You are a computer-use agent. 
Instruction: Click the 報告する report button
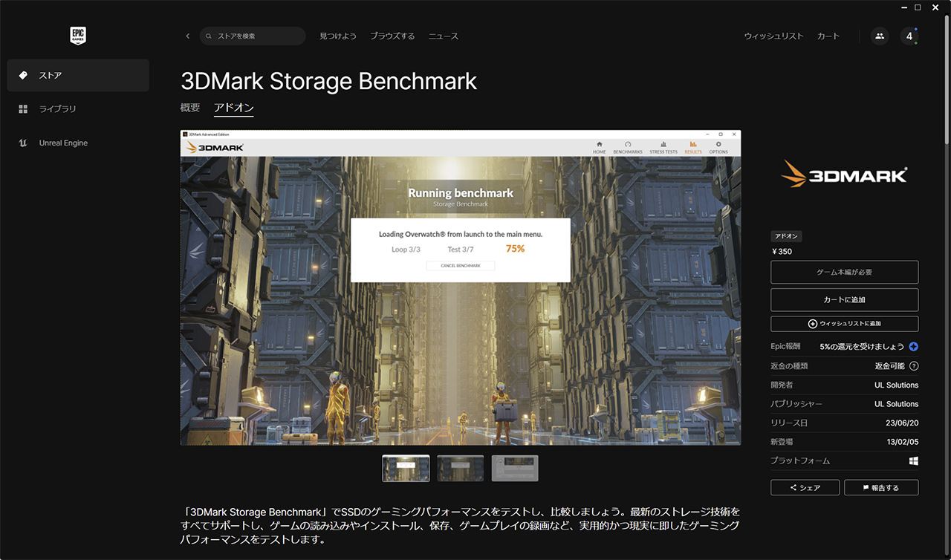point(881,488)
